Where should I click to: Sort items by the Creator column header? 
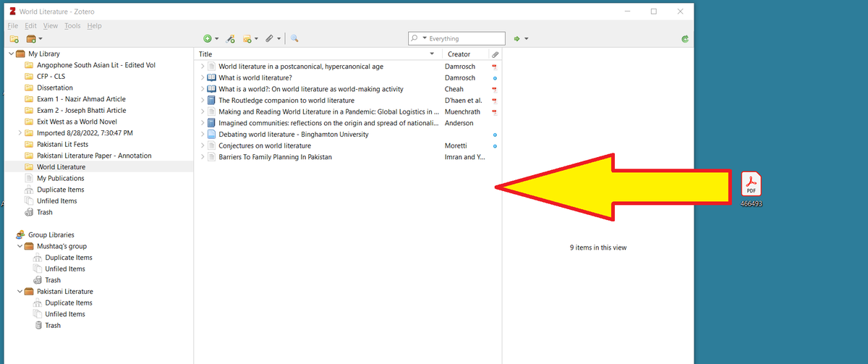pos(465,54)
